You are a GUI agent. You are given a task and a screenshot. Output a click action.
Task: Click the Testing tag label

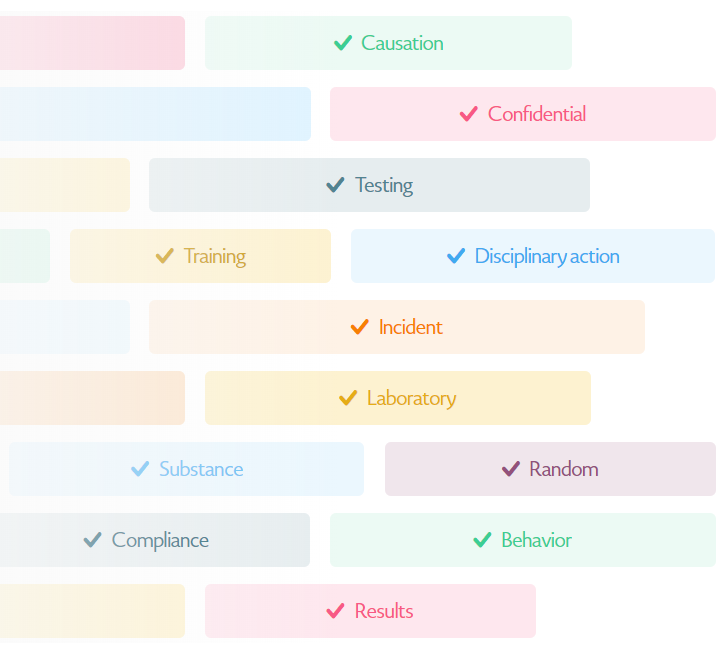pos(384,185)
